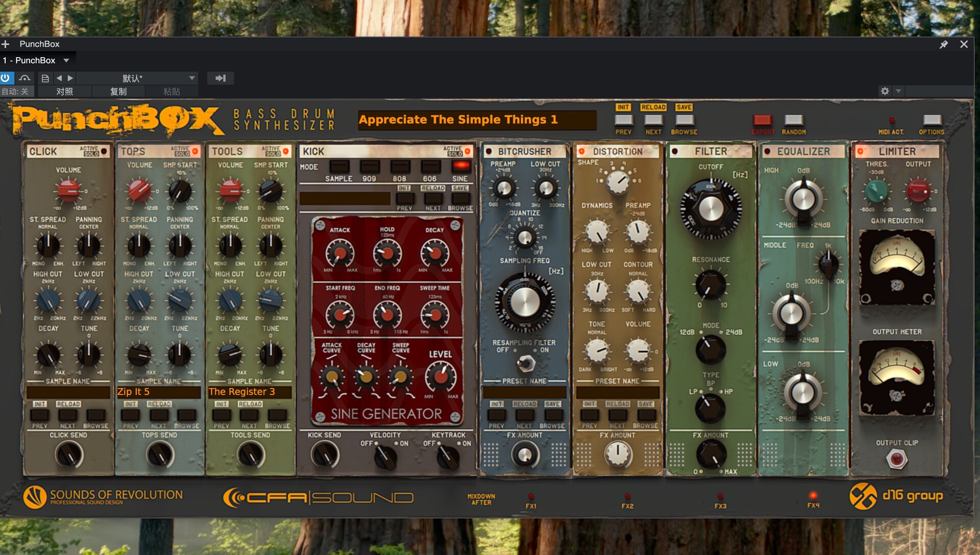This screenshot has width=980, height=555.
Task: Open the plugin window gear settings
Action: point(885,91)
